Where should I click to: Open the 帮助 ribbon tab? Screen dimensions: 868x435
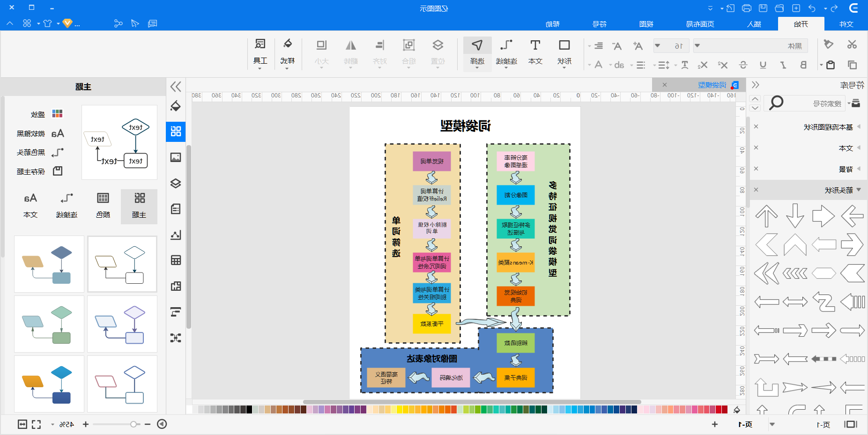pyautogui.click(x=553, y=24)
